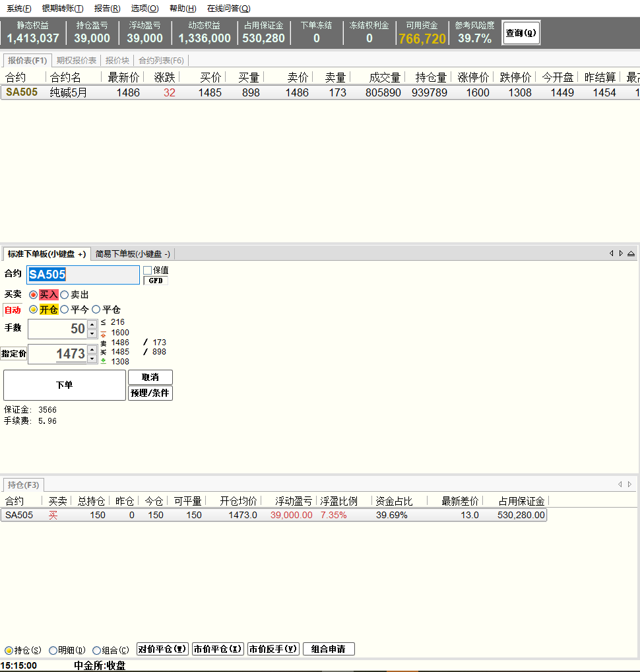Sort quote table by 最新价 column
This screenshot has height=672, width=640.
pos(123,78)
